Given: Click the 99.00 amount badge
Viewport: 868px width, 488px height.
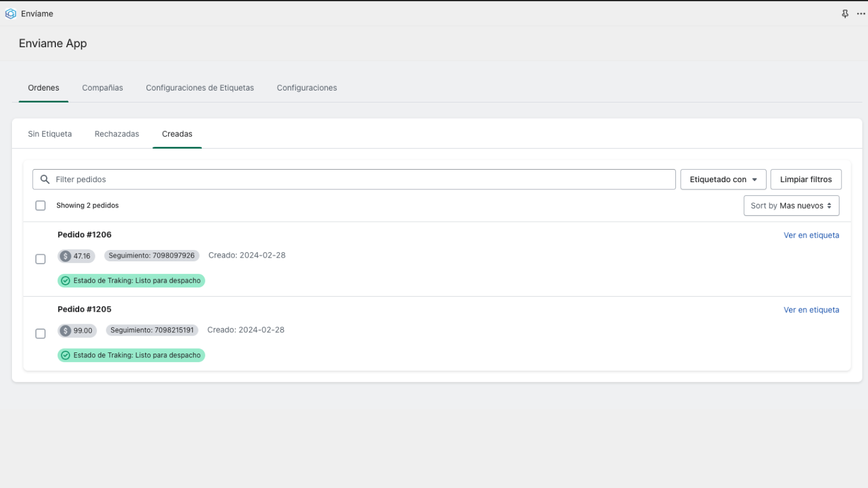Looking at the screenshot, I should [77, 331].
